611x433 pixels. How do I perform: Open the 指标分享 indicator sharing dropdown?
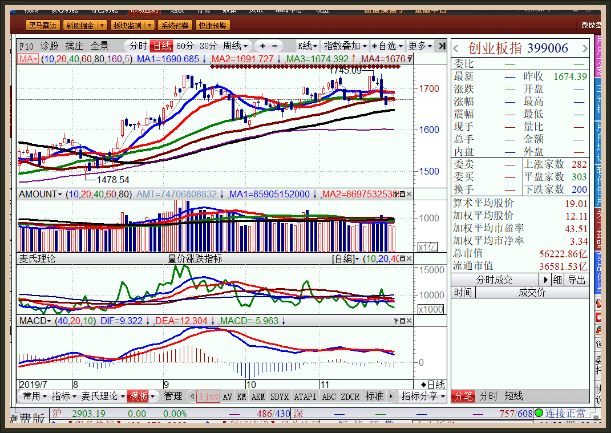pos(423,396)
